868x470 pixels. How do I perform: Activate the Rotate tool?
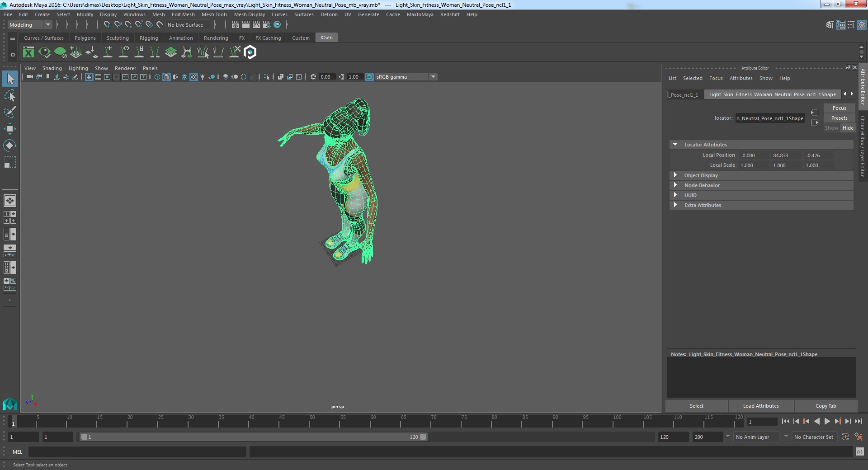click(9, 146)
